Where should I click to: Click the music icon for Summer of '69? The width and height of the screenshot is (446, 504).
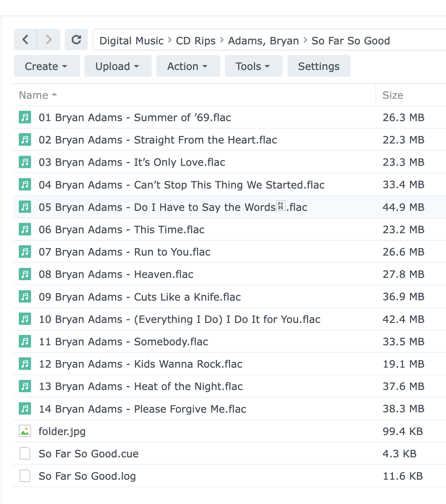25,117
